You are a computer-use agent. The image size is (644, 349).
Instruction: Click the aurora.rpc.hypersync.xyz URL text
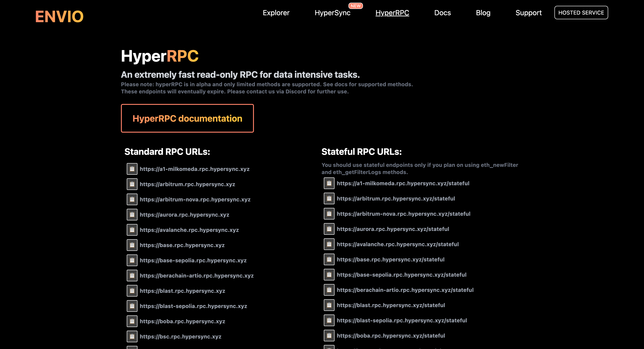(184, 215)
